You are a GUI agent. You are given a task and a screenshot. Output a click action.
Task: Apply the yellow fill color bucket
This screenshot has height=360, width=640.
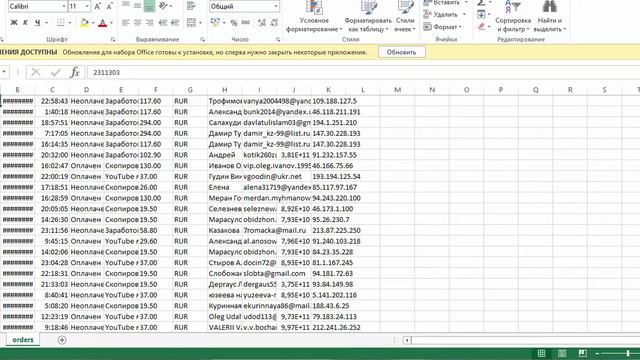[x=84, y=23]
